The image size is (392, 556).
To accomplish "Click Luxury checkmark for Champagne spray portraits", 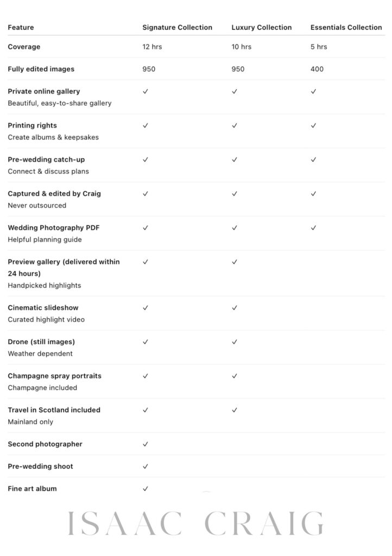I will (x=235, y=376).
